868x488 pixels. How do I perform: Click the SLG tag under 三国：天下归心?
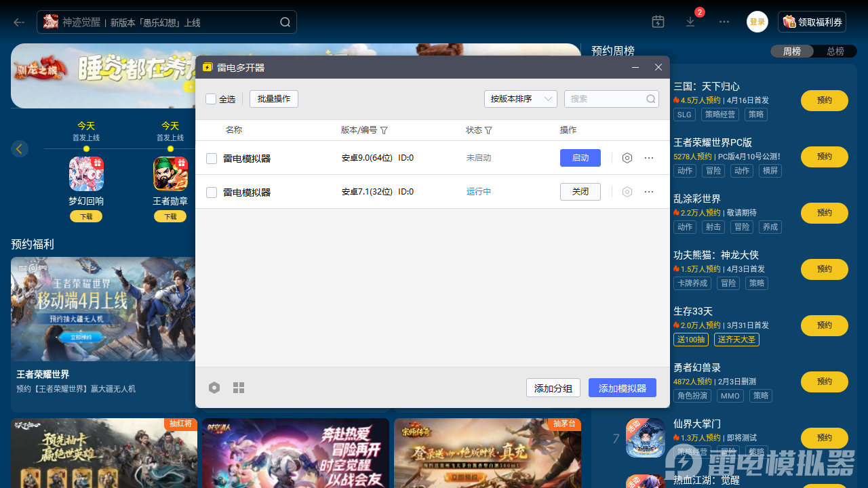[x=684, y=115]
